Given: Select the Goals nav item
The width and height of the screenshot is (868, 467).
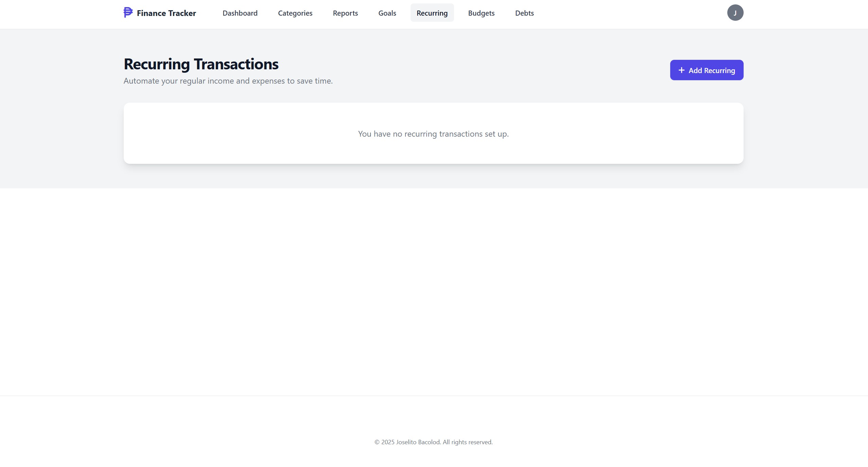Looking at the screenshot, I should (x=387, y=13).
